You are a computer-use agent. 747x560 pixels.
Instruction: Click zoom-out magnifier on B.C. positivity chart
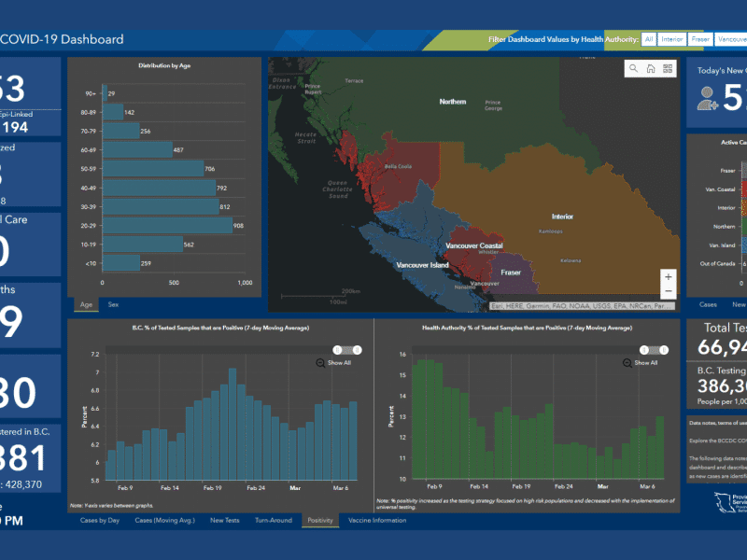coord(321,362)
